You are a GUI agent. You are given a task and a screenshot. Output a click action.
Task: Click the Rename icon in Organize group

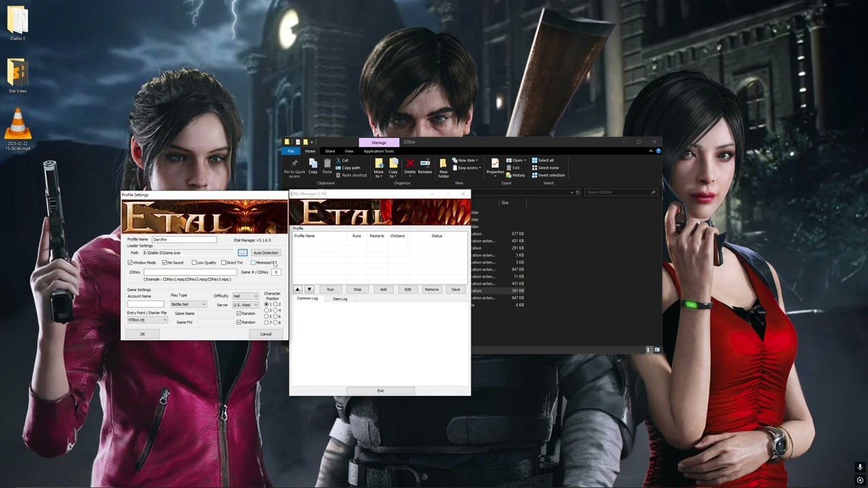tap(425, 167)
